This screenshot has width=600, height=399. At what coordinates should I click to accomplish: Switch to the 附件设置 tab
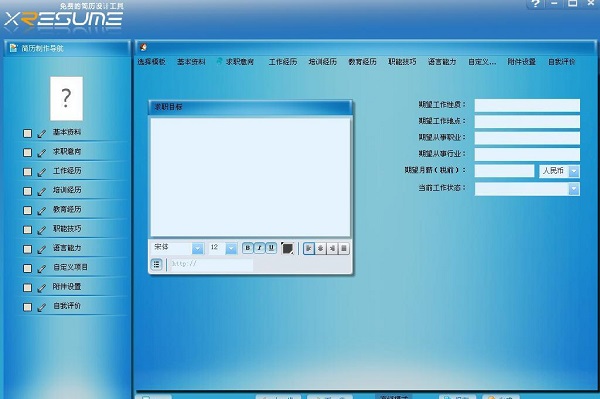[x=522, y=62]
